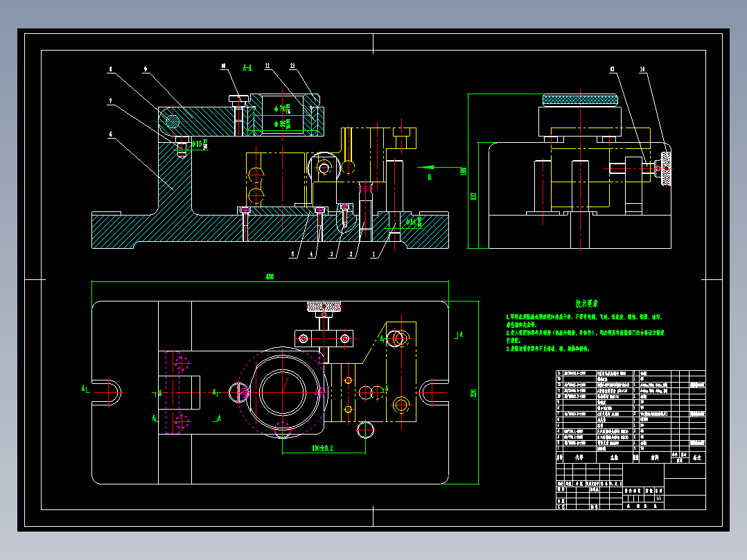This screenshot has height=560, width=747.
Task: Click the φ70 diameter dimension
Action: pos(281,109)
